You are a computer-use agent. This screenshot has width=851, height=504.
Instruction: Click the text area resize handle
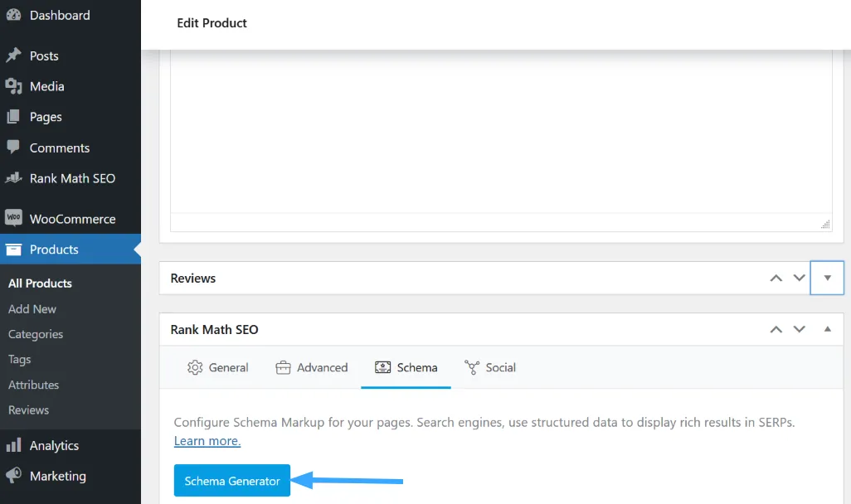coord(825,224)
